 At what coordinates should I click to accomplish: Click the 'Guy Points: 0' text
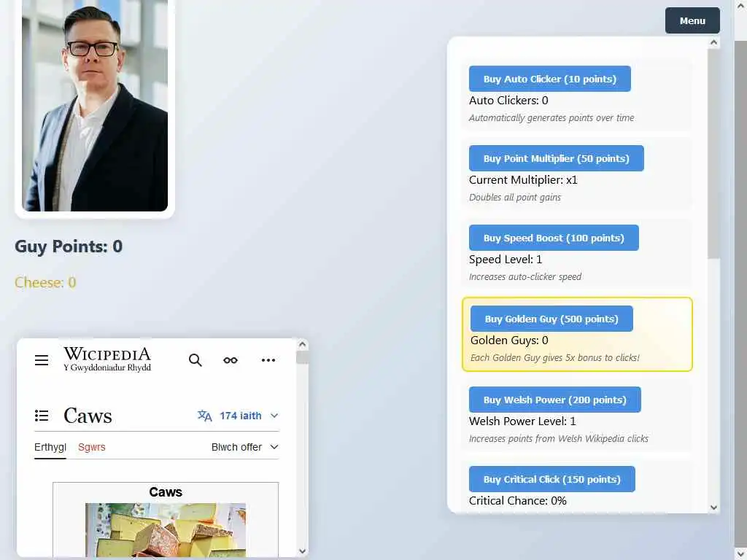click(x=69, y=246)
